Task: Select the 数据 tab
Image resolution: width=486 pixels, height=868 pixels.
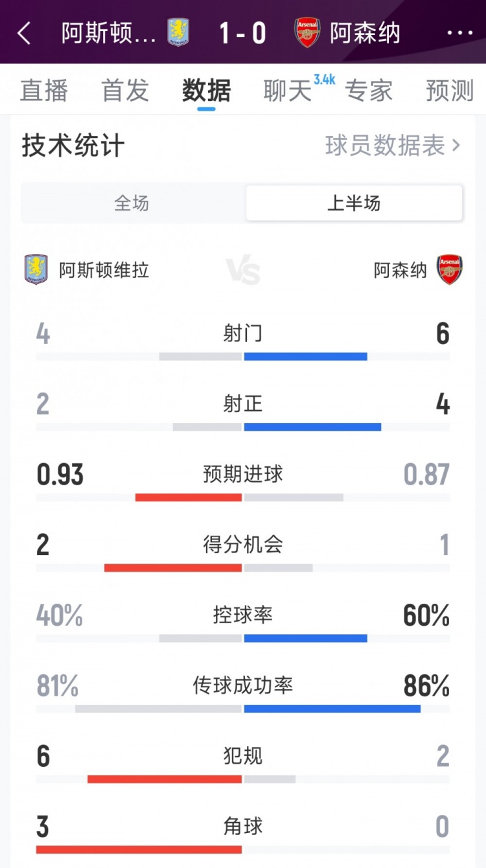Action: pyautogui.click(x=206, y=91)
